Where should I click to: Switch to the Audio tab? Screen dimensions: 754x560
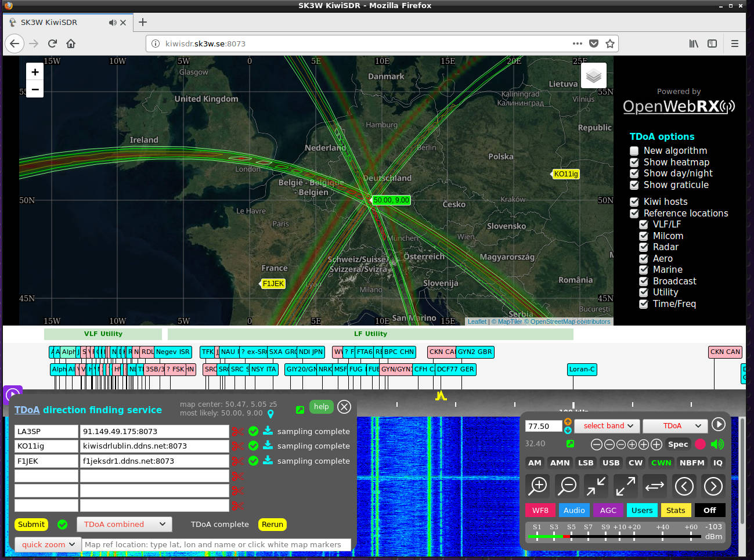pos(574,510)
